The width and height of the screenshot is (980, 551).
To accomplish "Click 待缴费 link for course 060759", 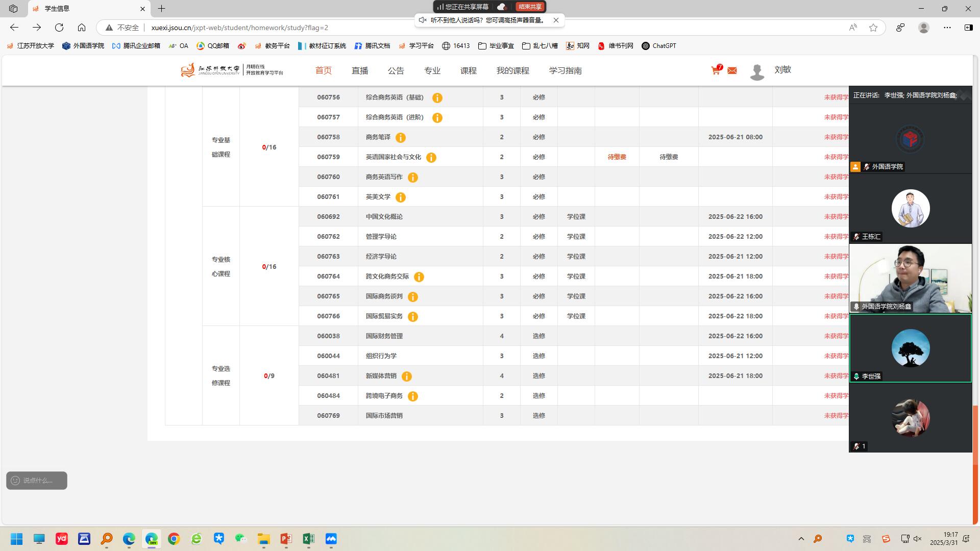I will pyautogui.click(x=617, y=157).
